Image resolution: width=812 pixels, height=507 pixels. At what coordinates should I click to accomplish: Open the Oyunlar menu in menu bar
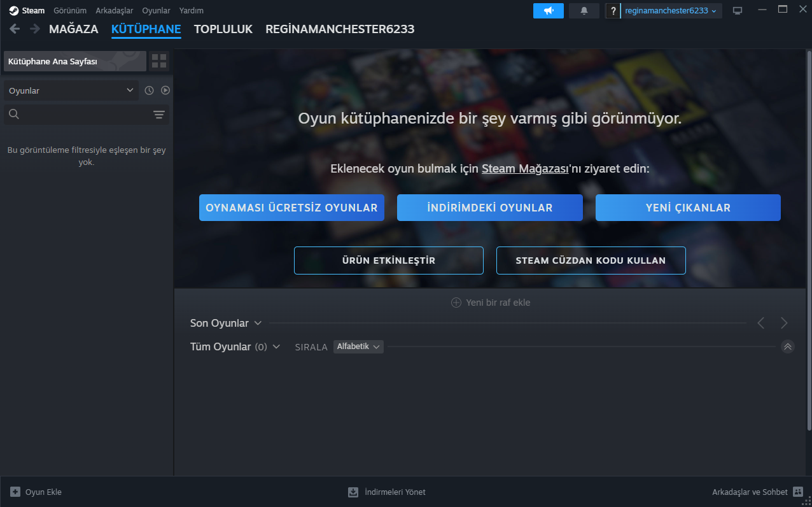(156, 10)
